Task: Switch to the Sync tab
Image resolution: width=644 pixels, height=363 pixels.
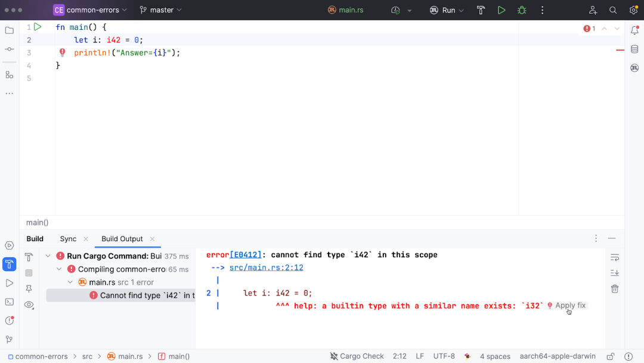Action: click(68, 239)
